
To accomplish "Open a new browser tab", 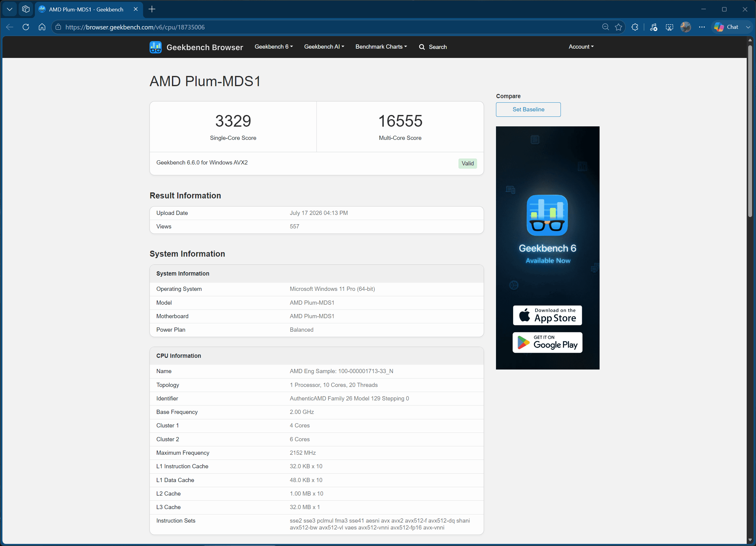I will click(x=152, y=9).
